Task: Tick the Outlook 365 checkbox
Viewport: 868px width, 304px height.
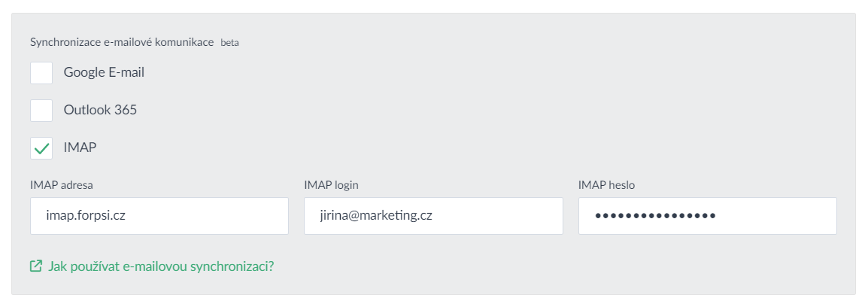Action: [x=41, y=111]
